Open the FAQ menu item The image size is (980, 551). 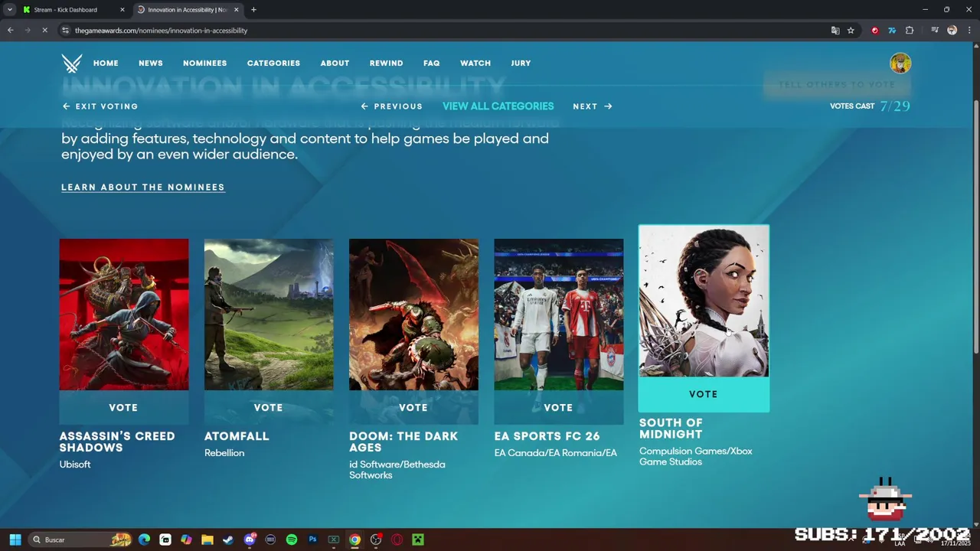[432, 64]
